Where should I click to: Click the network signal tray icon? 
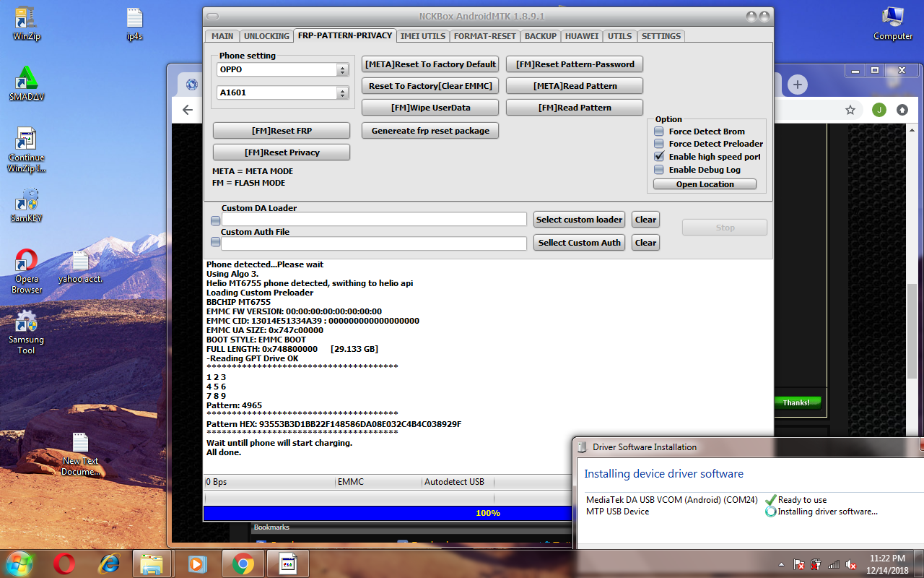coord(834,564)
